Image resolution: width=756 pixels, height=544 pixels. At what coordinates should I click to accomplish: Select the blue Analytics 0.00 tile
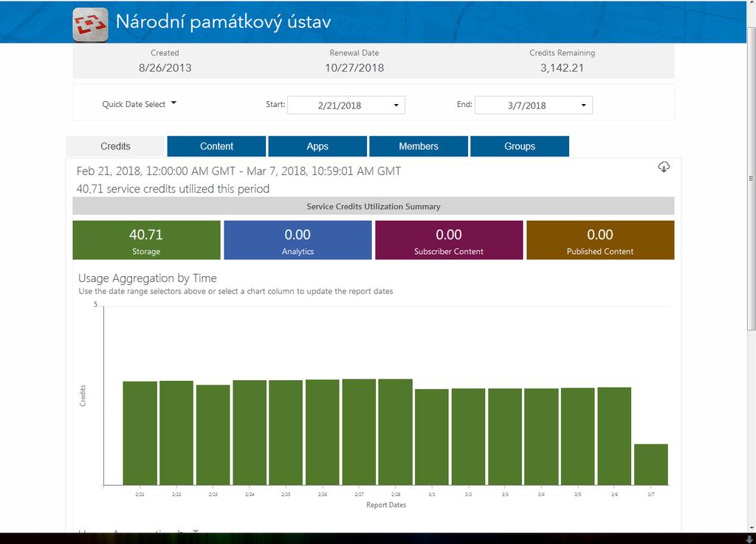[298, 240]
